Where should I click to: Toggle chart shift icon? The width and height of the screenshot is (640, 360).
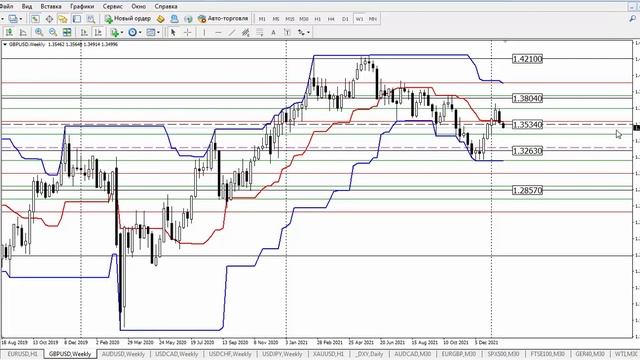click(x=98, y=32)
